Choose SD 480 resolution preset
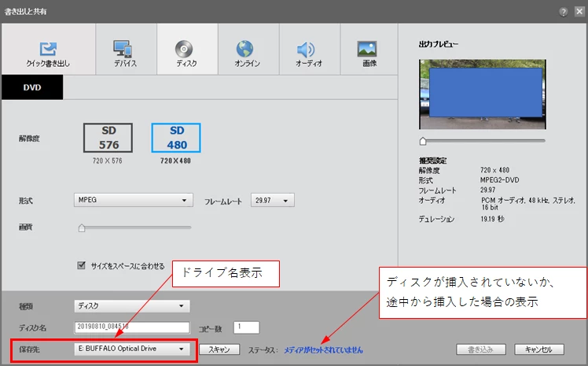Screen dimensions: 588x366 coord(176,138)
